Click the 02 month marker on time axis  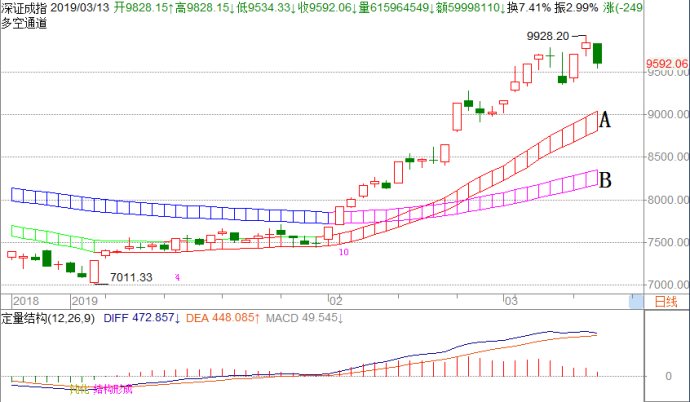point(336,301)
